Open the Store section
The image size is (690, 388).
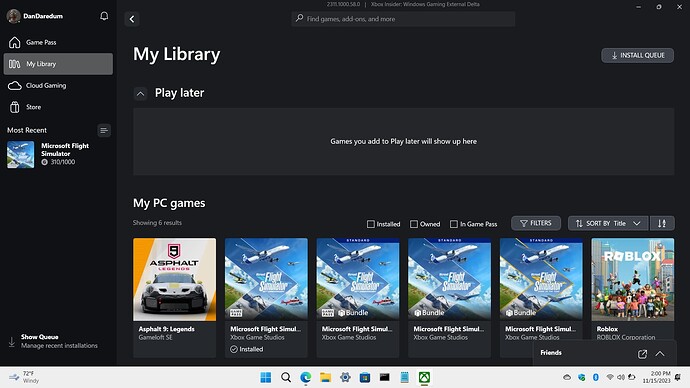58,107
